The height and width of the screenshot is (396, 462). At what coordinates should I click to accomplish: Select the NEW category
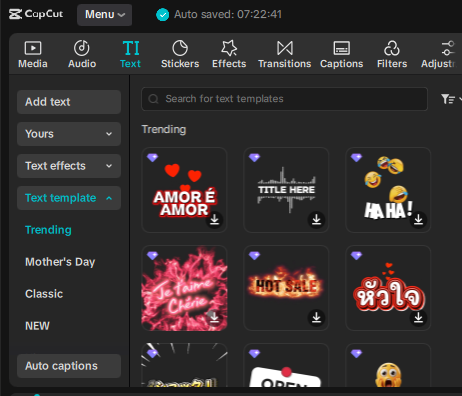click(37, 326)
